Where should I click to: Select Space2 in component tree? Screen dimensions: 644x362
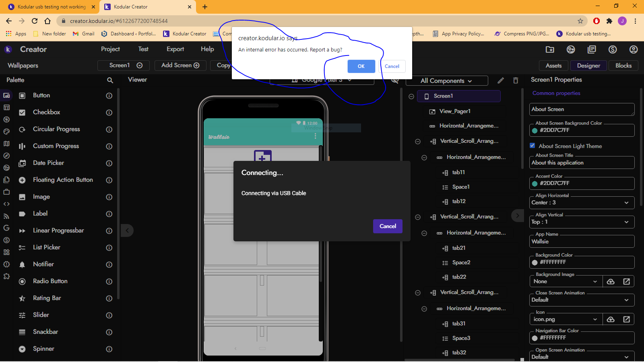(x=461, y=263)
